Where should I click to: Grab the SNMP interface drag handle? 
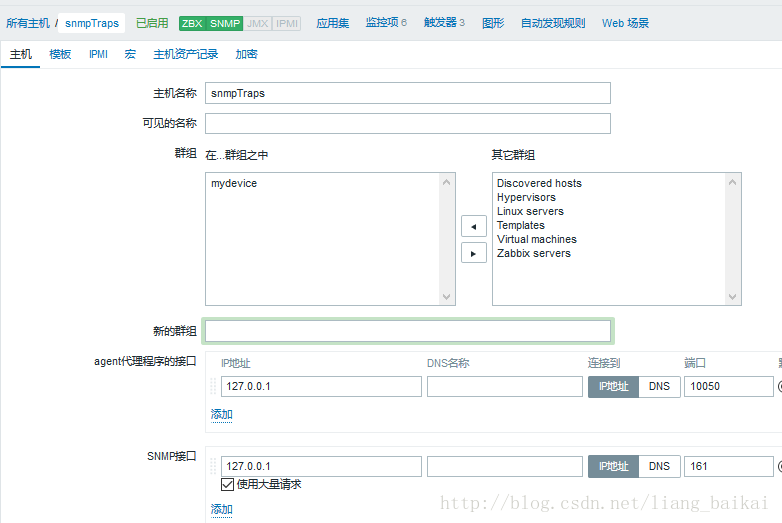213,467
